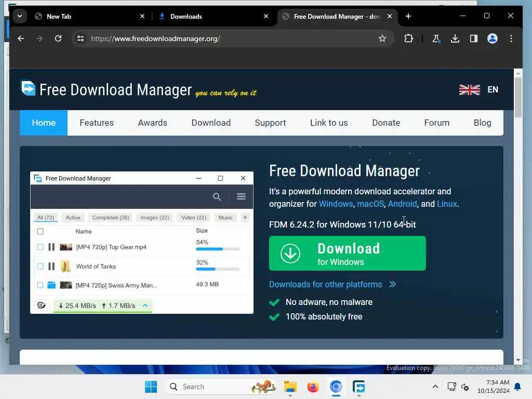Viewport: 532px width, 399px height.
Task: Select the Video (22) filter
Action: pos(194,218)
